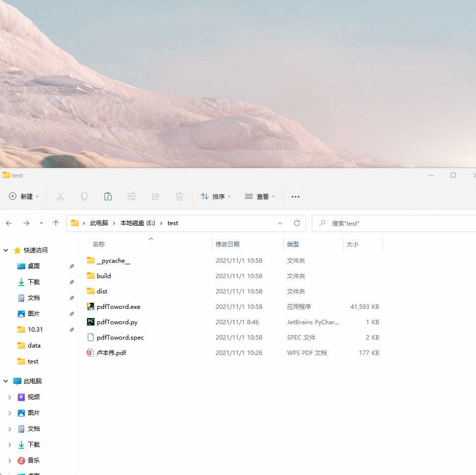Sort by the 类型 column header

click(x=293, y=244)
